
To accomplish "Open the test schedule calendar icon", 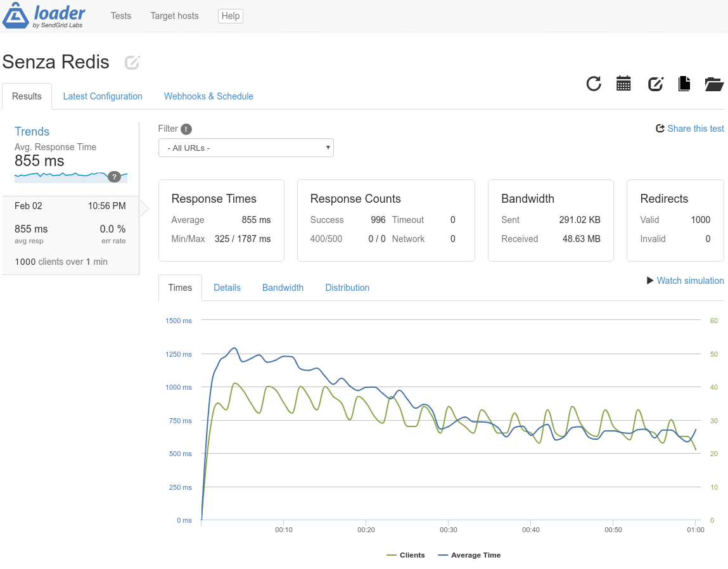I will (623, 84).
